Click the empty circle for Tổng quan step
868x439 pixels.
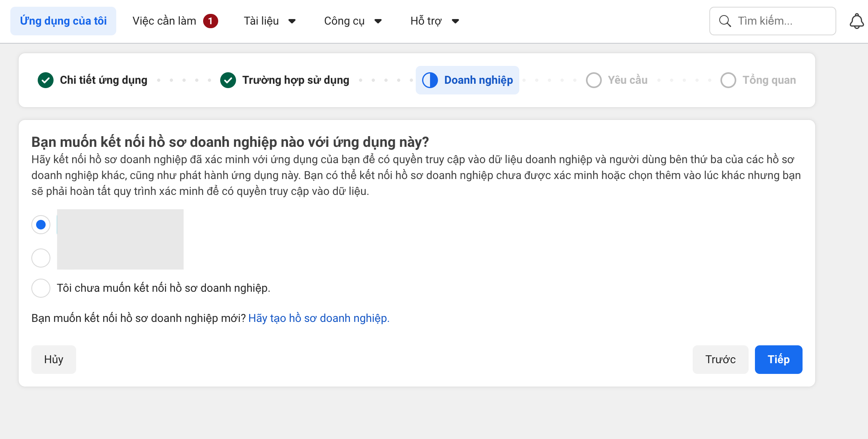tap(728, 80)
